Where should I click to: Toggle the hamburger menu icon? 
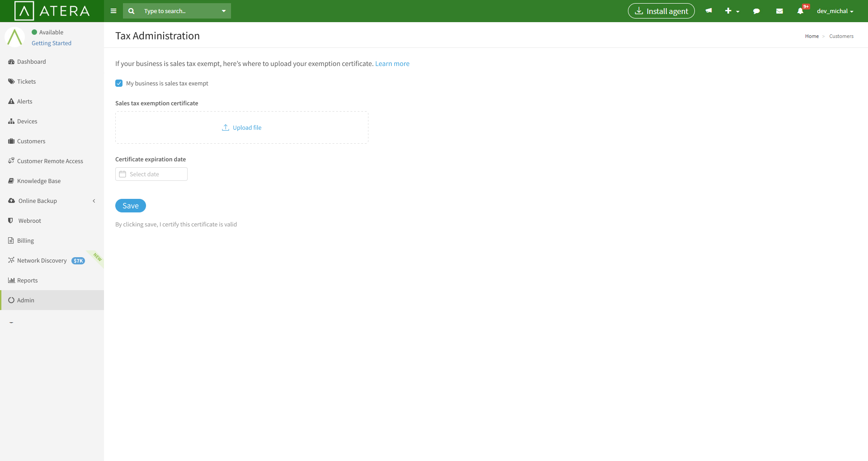(113, 11)
